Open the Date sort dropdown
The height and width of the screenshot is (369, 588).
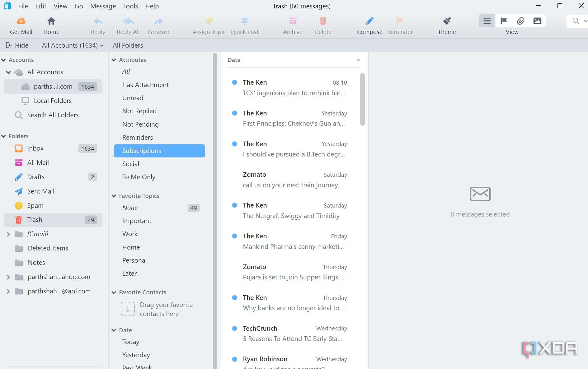pyautogui.click(x=359, y=60)
